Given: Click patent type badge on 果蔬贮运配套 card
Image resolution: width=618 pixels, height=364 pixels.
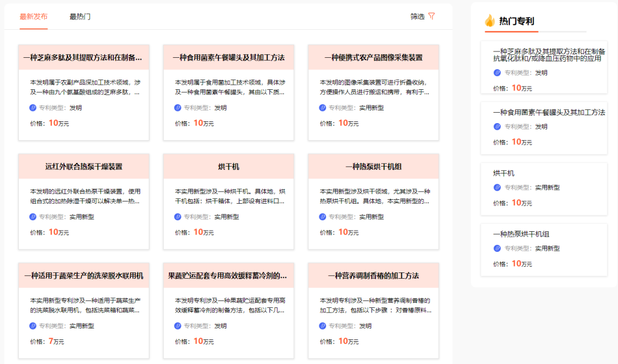Looking at the screenshot, I should click(x=176, y=325).
